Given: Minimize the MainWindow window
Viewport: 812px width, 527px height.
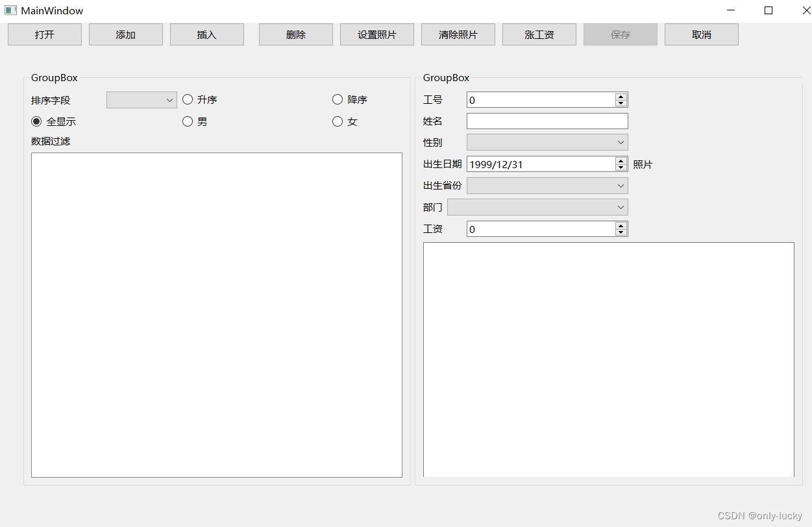Looking at the screenshot, I should click(x=732, y=10).
